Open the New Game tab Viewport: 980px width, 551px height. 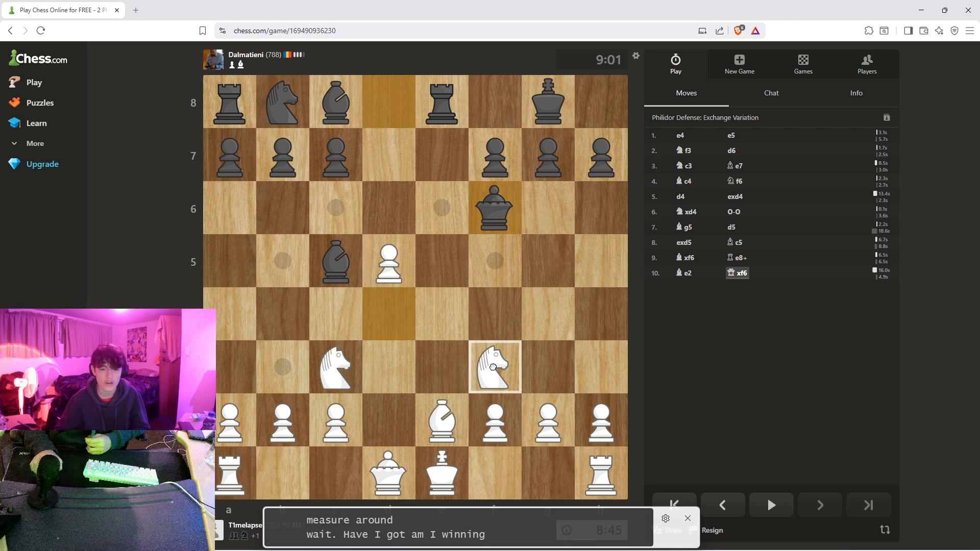pos(740,64)
